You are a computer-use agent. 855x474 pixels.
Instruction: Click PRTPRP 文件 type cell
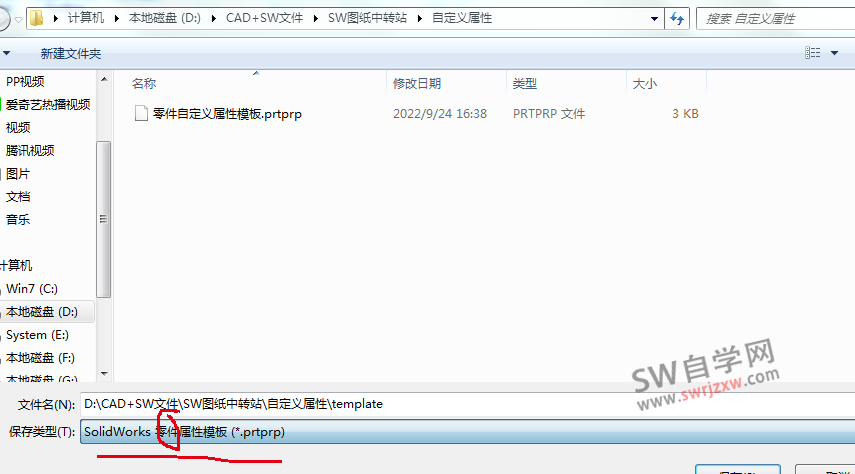point(549,113)
